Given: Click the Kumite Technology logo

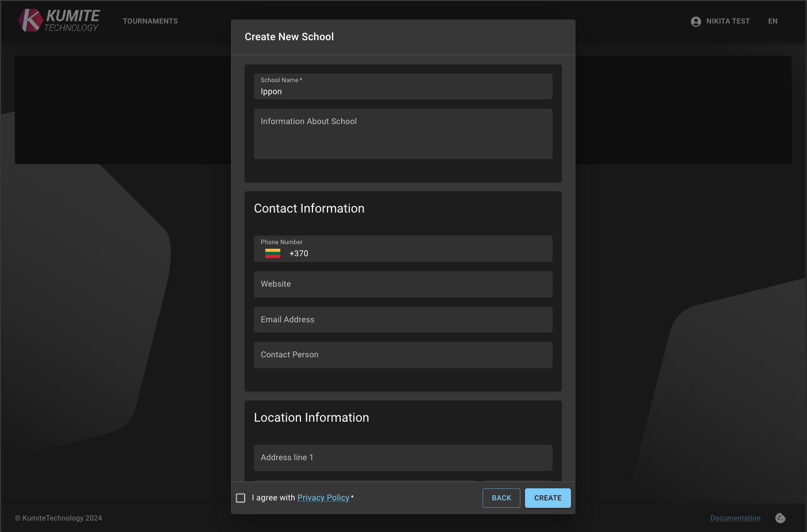Looking at the screenshot, I should [x=59, y=20].
